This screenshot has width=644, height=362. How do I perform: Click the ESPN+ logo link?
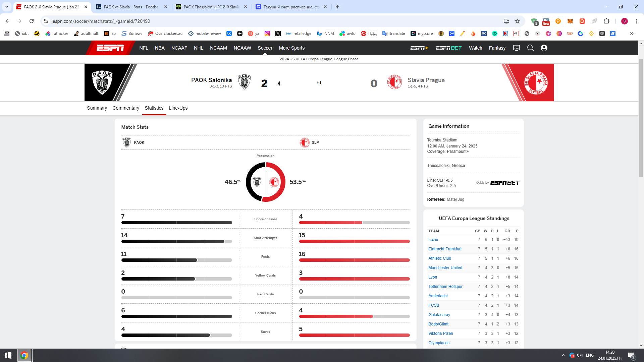click(x=419, y=48)
